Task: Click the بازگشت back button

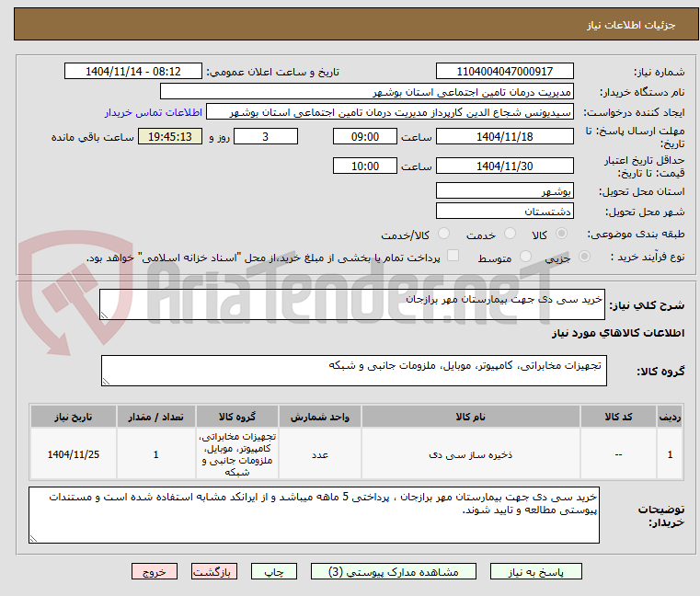Action: click(213, 571)
